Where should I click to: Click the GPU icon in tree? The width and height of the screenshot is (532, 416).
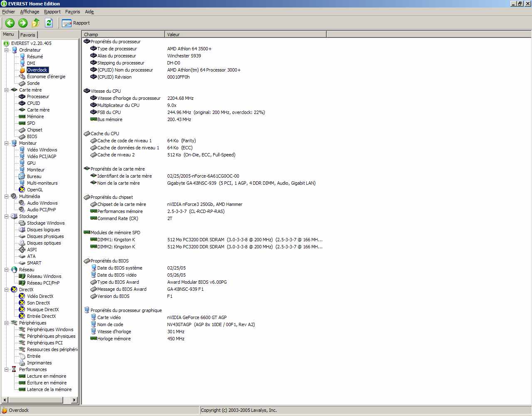pyautogui.click(x=22, y=163)
